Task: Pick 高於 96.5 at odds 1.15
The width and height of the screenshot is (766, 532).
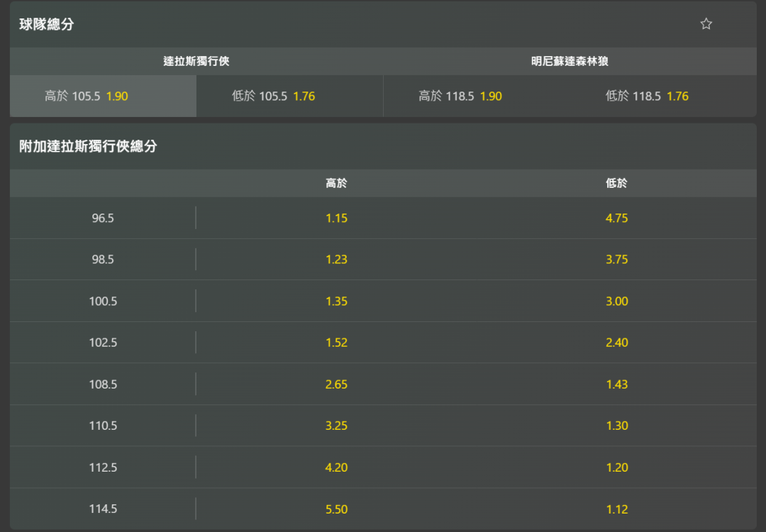Action: click(x=336, y=218)
